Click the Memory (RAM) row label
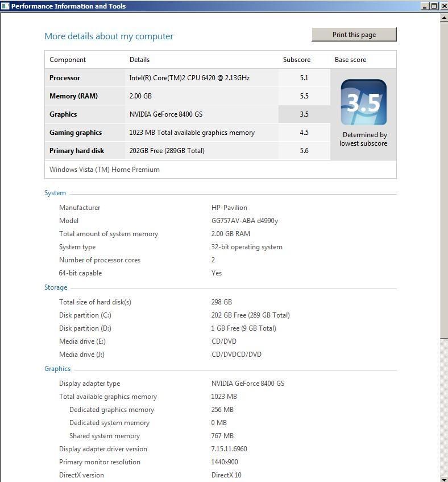The width and height of the screenshot is (448, 482). point(74,96)
